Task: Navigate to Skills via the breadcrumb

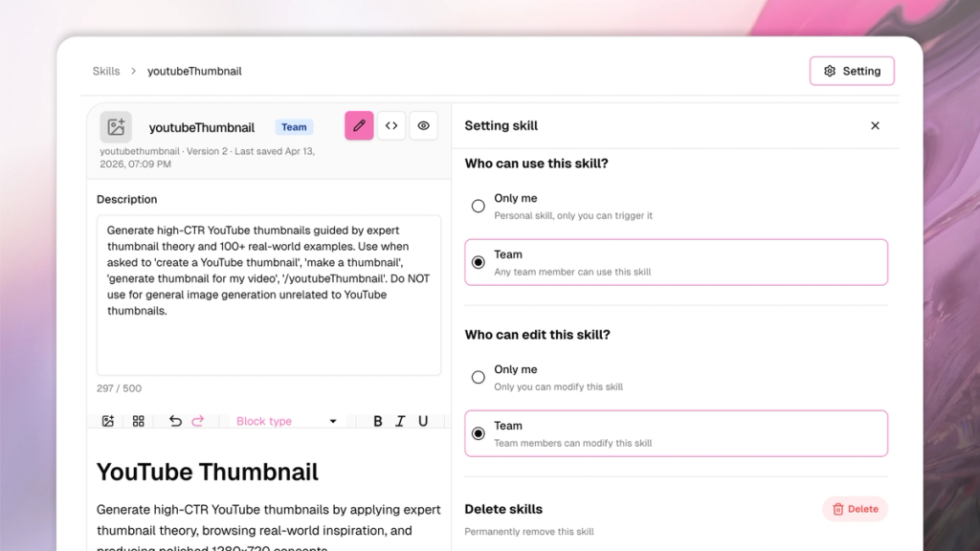Action: tap(105, 71)
